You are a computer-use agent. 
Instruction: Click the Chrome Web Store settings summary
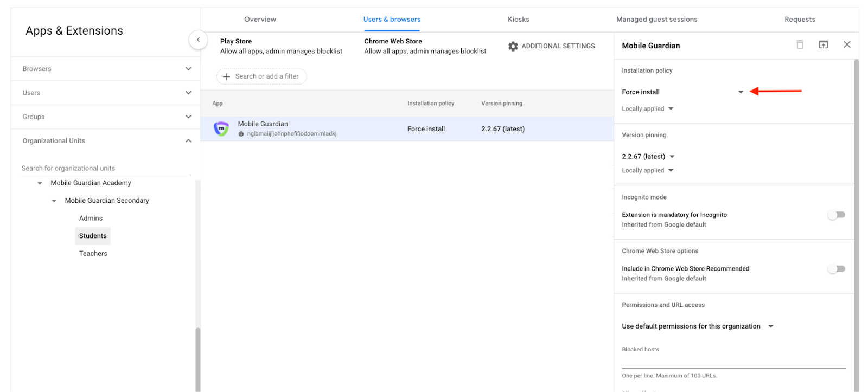(x=425, y=46)
